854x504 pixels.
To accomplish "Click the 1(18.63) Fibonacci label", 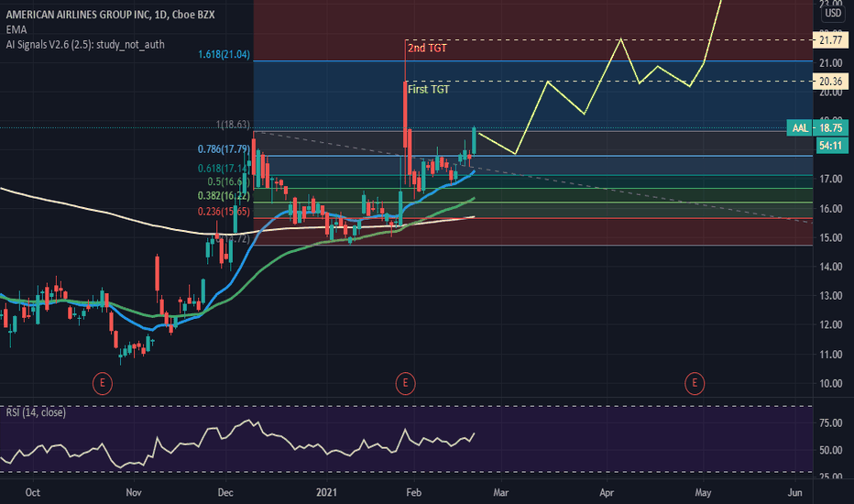I will coord(233,125).
